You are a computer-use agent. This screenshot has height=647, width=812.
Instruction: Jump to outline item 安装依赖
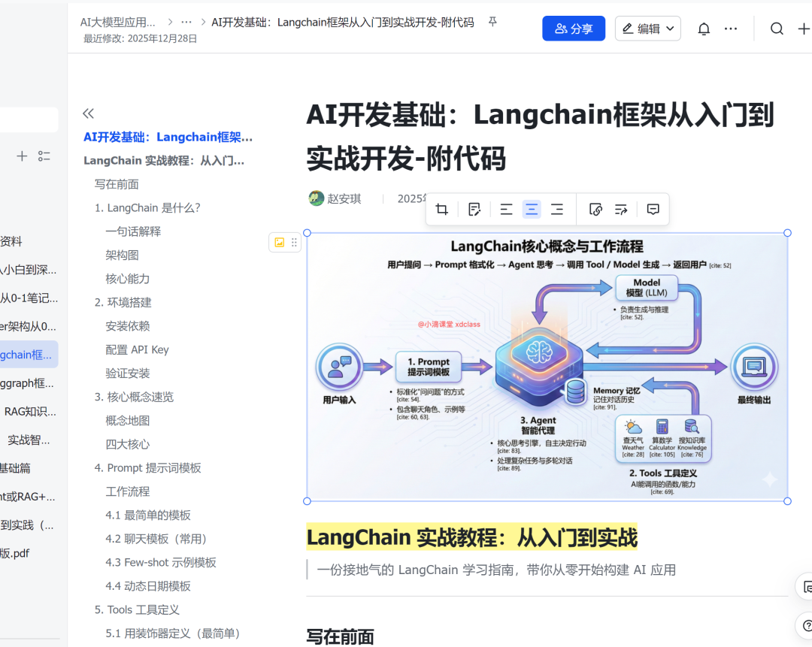tap(127, 326)
